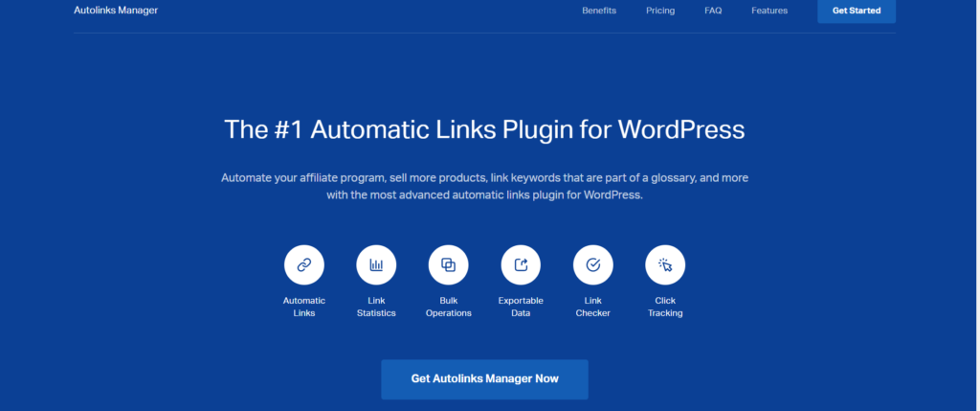Click the Exportable Data share icon
The height and width of the screenshot is (411, 980).
pos(521,264)
